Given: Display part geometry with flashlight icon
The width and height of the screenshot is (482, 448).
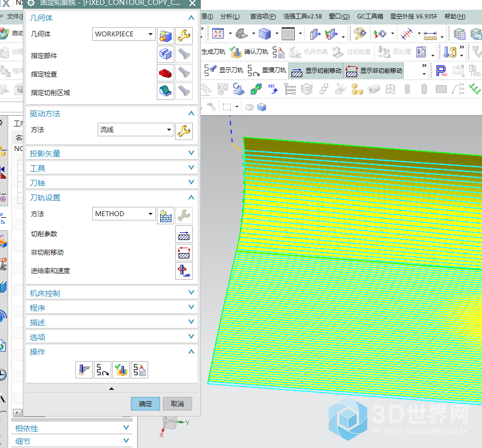Looking at the screenshot, I should point(184,54).
